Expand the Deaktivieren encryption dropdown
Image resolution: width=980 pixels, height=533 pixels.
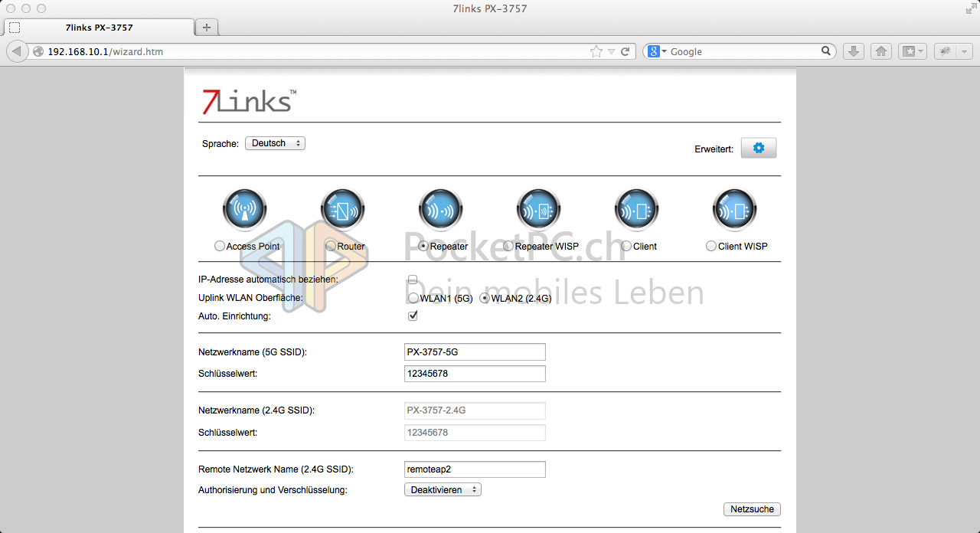click(443, 489)
